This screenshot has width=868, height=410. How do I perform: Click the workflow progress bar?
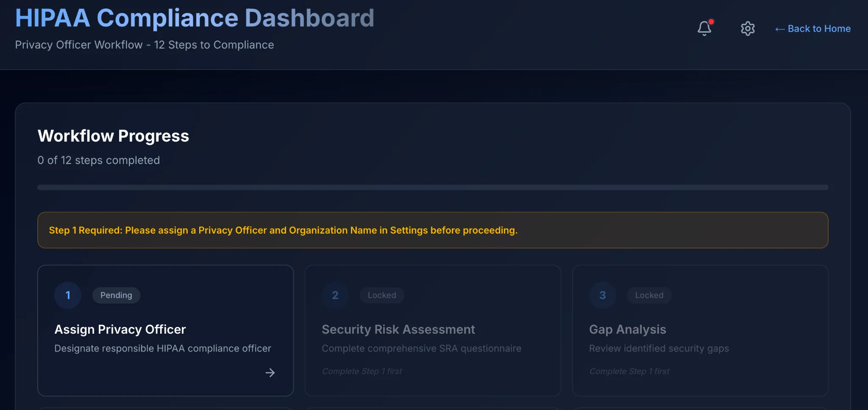click(433, 187)
